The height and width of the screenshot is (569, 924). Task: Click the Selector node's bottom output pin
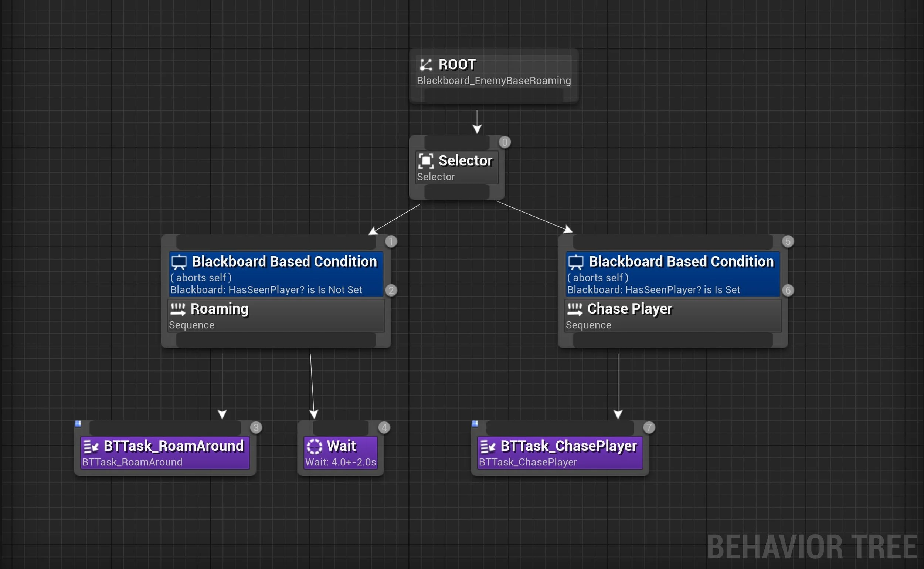click(x=457, y=192)
